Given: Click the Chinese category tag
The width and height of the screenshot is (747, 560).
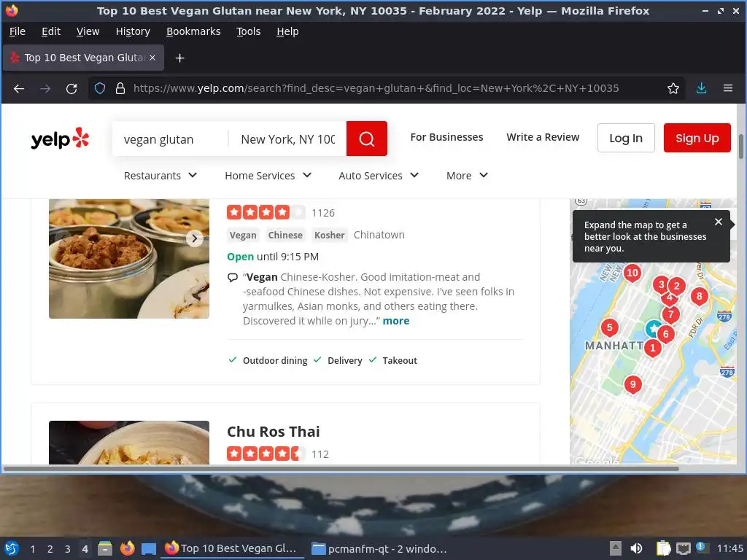Looking at the screenshot, I should [x=285, y=236].
